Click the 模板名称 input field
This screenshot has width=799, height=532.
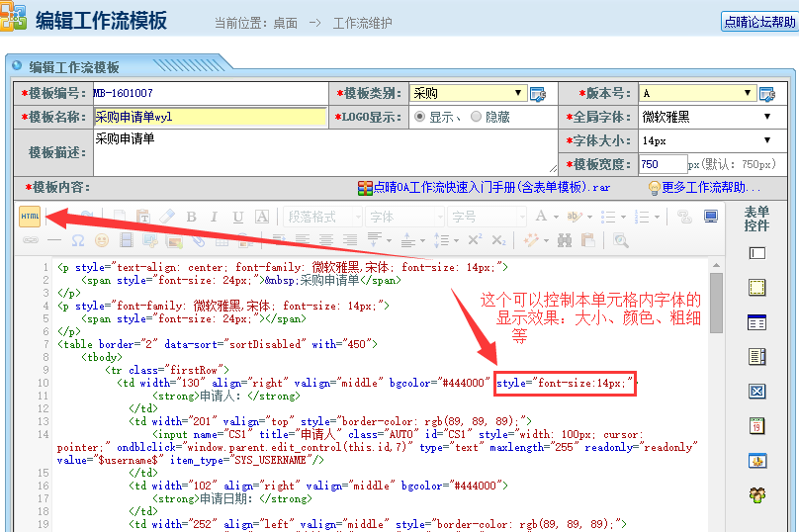click(x=209, y=117)
